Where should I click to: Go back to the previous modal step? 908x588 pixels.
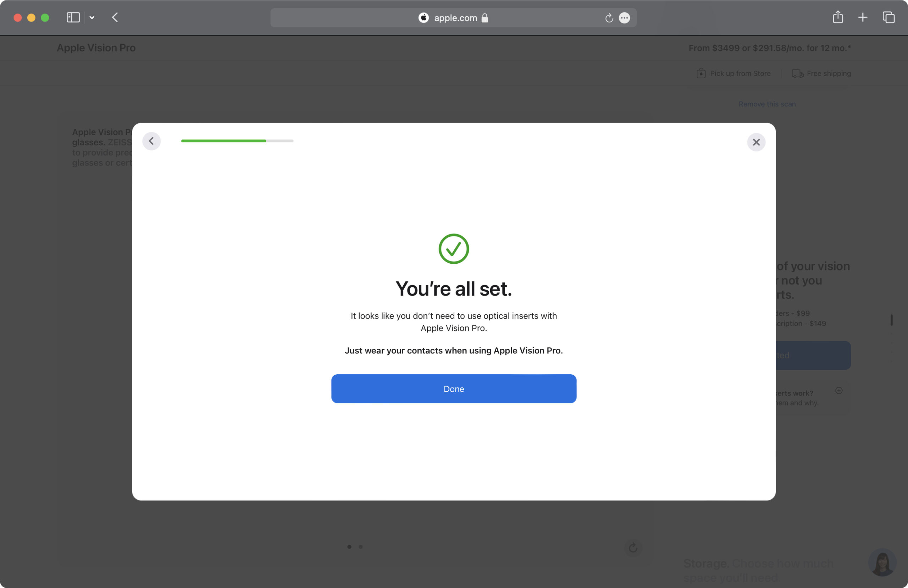[x=151, y=141]
